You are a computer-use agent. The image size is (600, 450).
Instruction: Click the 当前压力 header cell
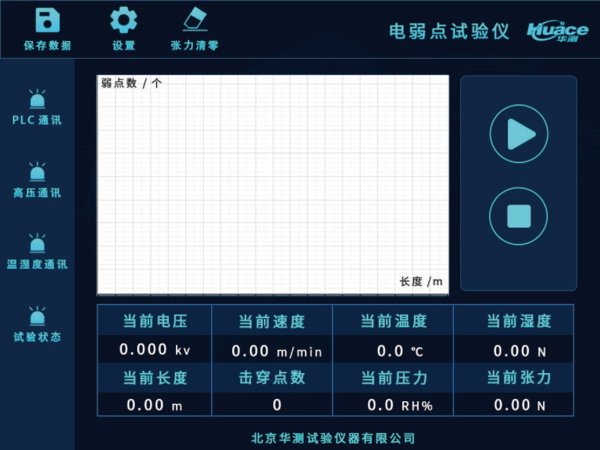(x=393, y=378)
